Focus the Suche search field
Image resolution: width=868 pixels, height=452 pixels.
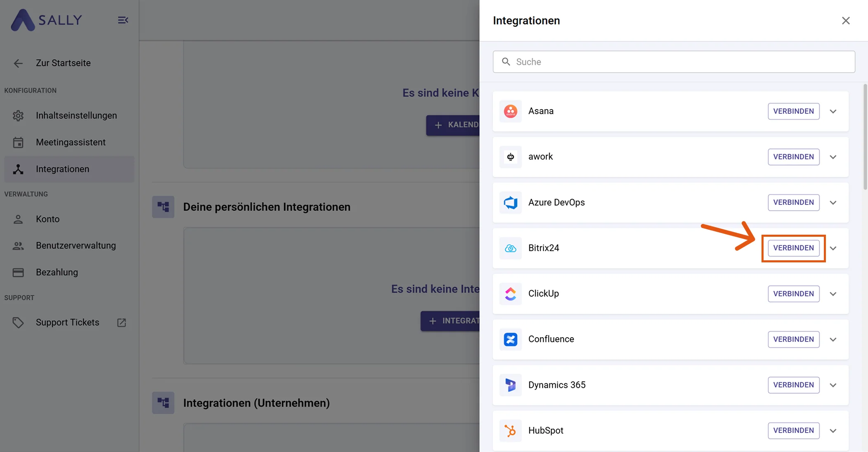(674, 62)
